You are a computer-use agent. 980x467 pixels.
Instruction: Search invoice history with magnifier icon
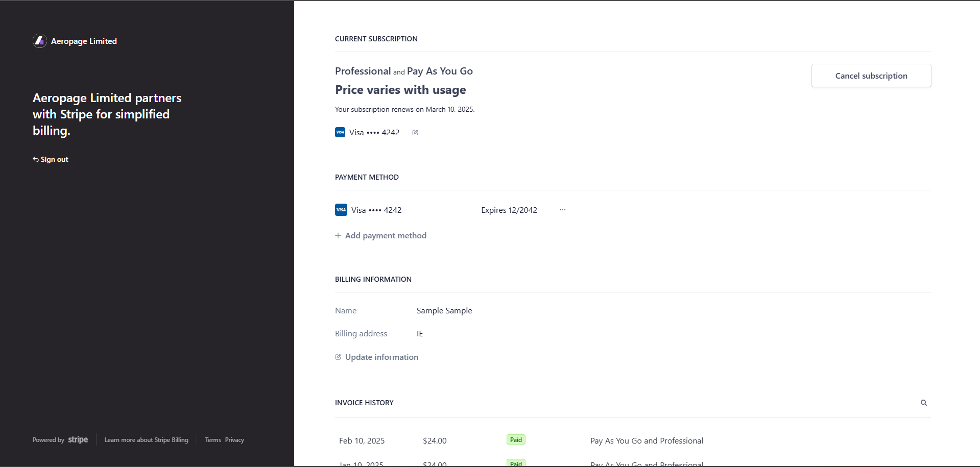[x=924, y=403]
